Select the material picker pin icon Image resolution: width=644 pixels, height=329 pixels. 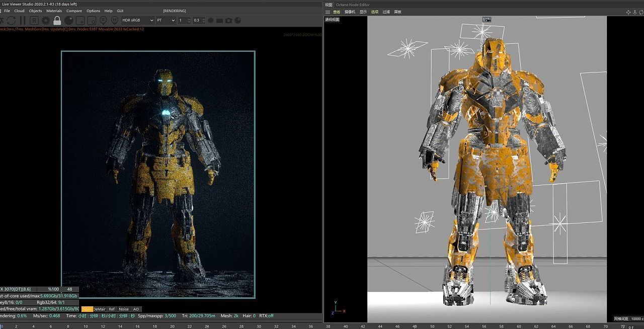115,21
